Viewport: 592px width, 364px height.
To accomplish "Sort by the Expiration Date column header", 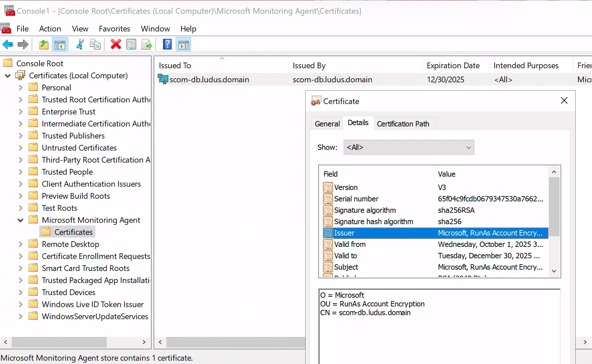I will coord(453,66).
